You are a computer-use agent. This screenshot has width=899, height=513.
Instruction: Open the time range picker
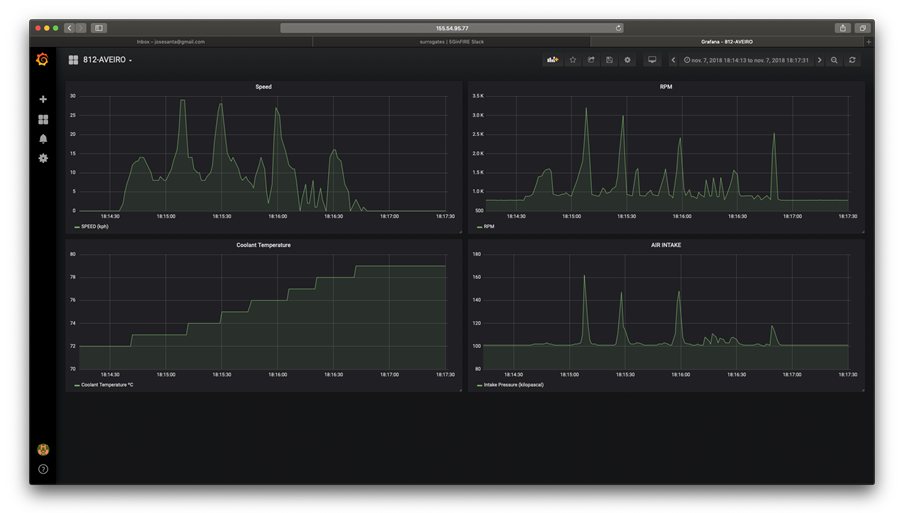click(x=746, y=60)
